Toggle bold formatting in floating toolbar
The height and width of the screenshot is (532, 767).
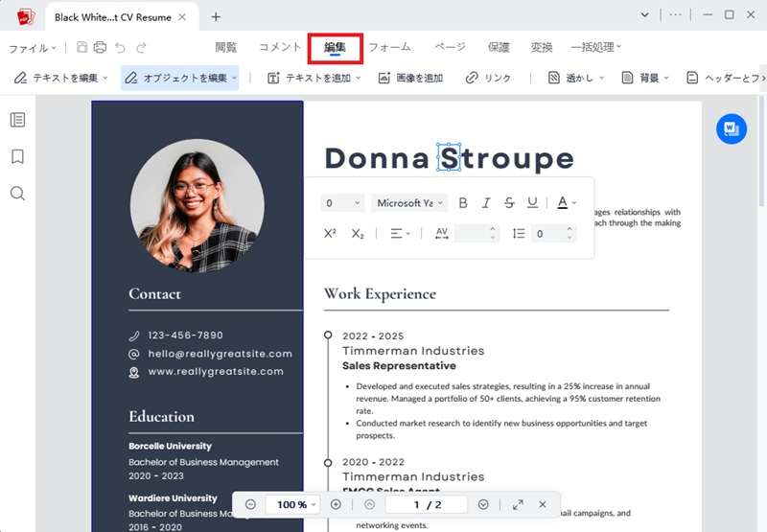pos(463,203)
